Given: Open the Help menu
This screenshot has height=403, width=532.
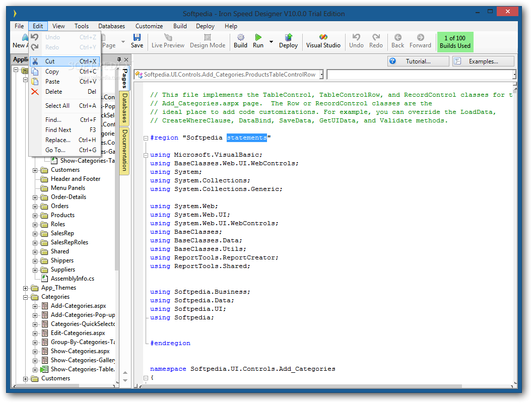Looking at the screenshot, I should click(x=231, y=26).
